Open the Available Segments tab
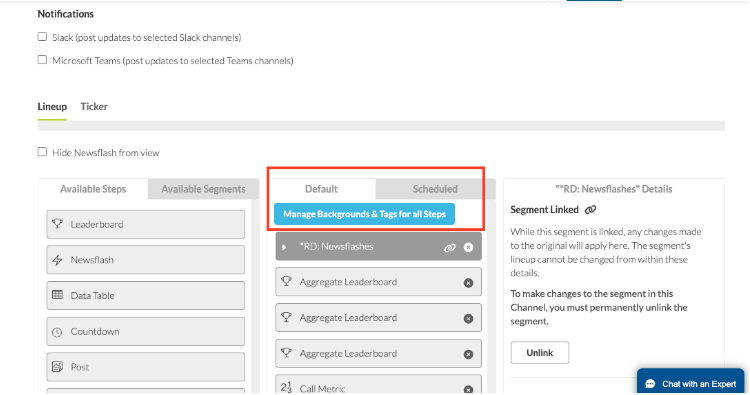Viewport: 750px width, 395px height. click(203, 189)
